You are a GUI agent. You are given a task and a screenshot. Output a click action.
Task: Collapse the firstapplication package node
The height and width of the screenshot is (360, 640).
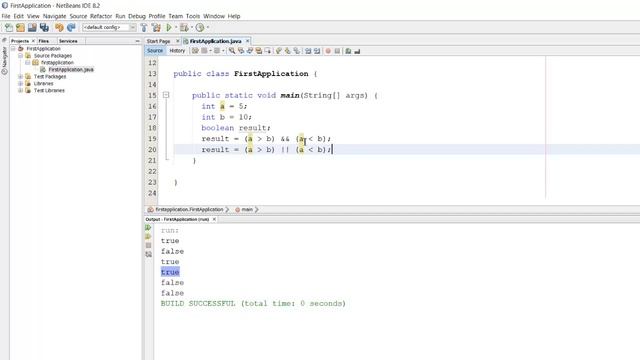click(x=28, y=62)
